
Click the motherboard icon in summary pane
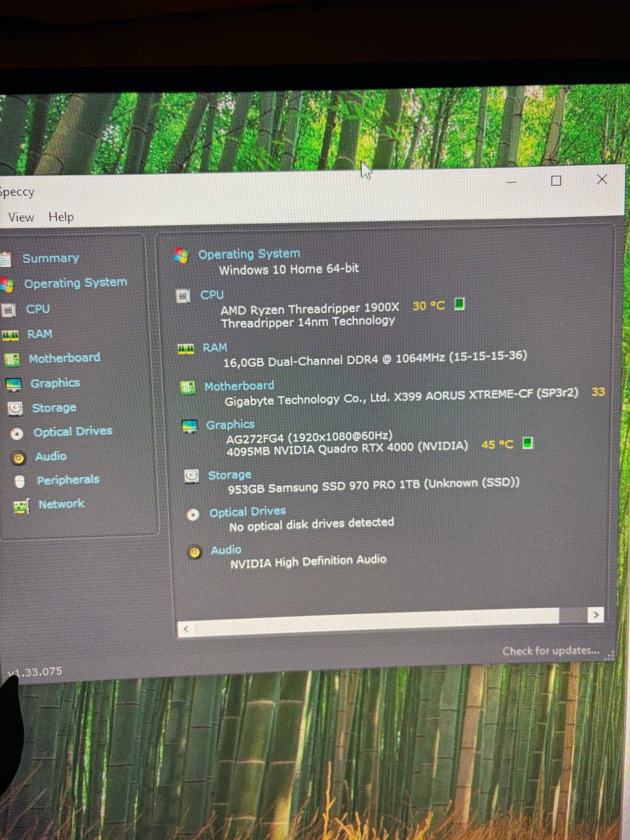click(x=188, y=387)
